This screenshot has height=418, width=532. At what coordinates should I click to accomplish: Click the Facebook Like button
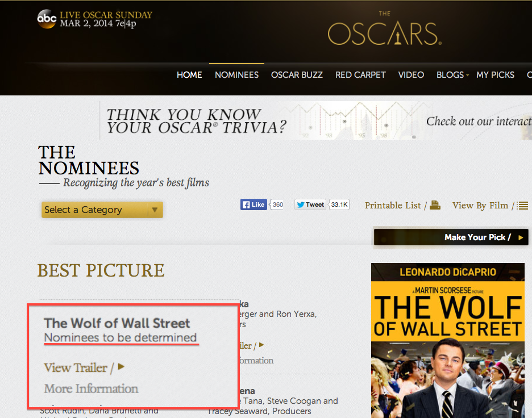pos(254,204)
